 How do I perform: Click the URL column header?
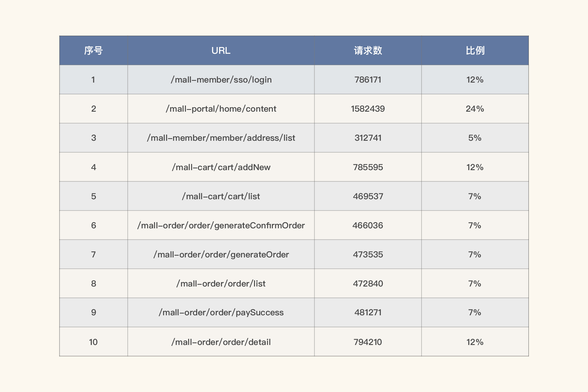tap(221, 51)
